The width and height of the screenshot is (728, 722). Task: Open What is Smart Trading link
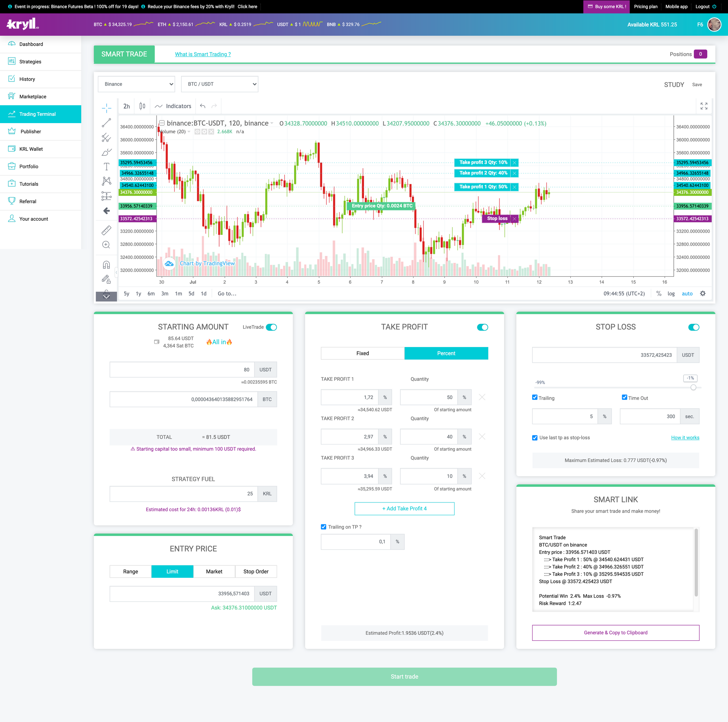click(203, 54)
